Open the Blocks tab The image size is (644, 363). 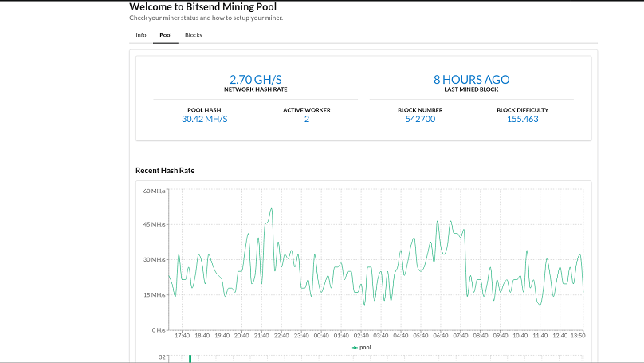pos(194,35)
